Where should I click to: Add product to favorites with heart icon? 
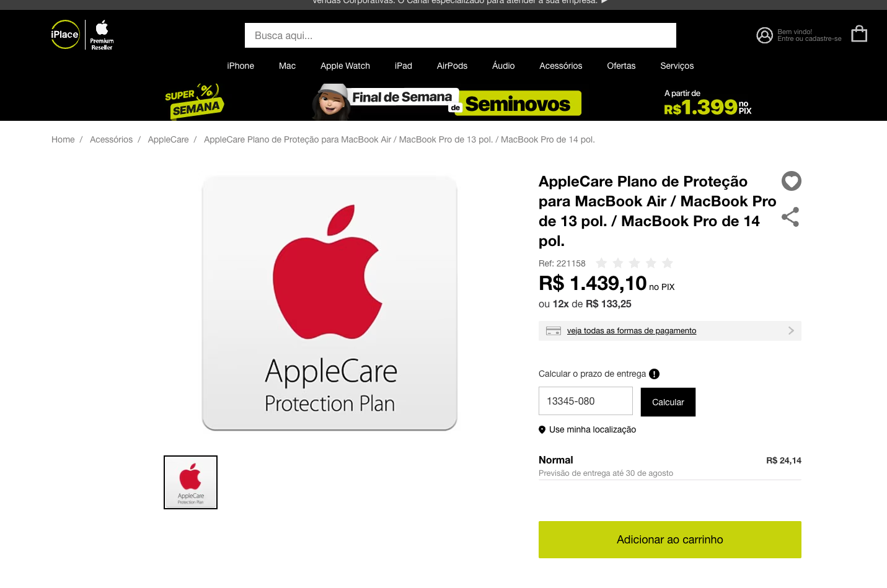(x=792, y=181)
